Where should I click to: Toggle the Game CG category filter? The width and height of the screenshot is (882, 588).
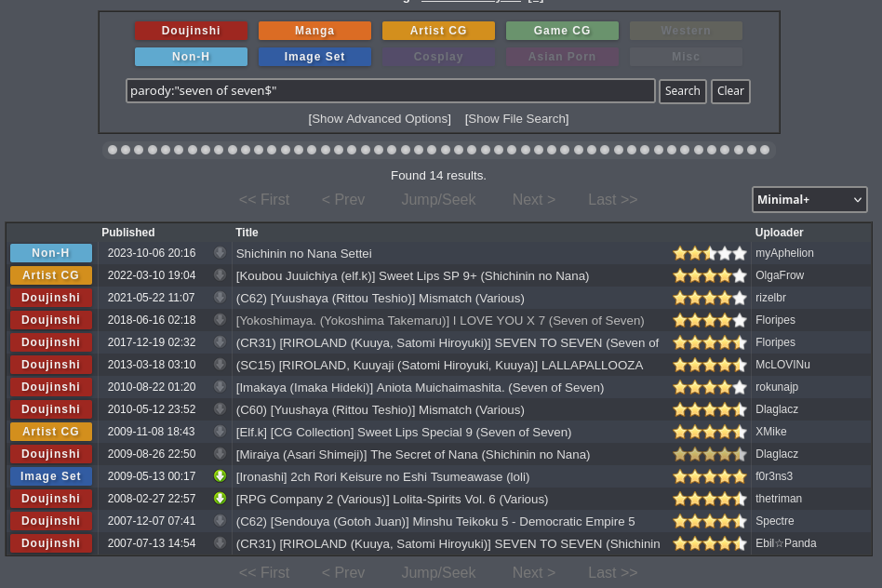point(562,31)
